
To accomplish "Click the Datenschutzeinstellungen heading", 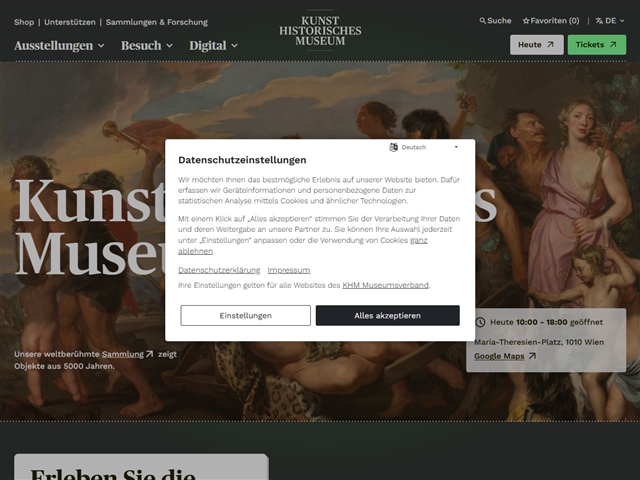I will click(x=242, y=160).
